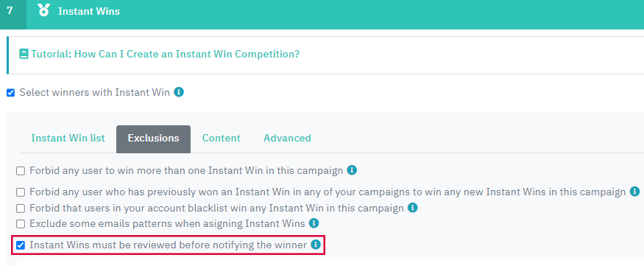Enable forbid winning more than one Instant Win
Screen dimensions: 644x266
click(x=21, y=171)
